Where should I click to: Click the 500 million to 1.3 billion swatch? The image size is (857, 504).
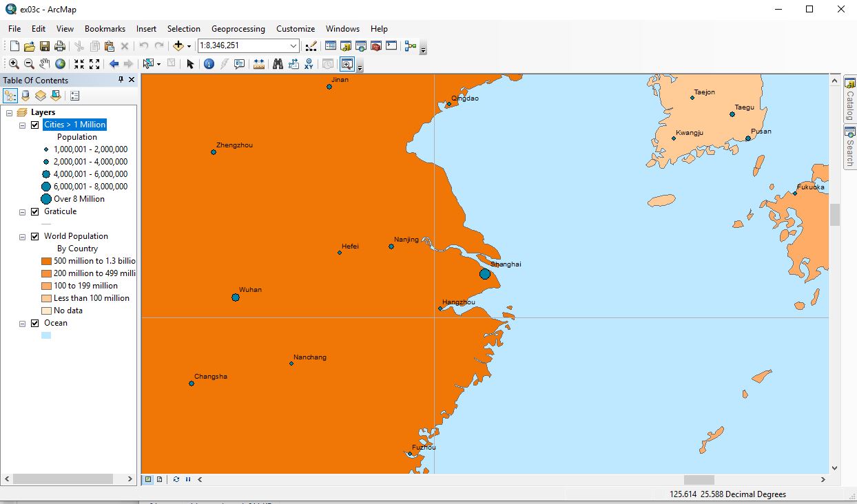(x=46, y=261)
